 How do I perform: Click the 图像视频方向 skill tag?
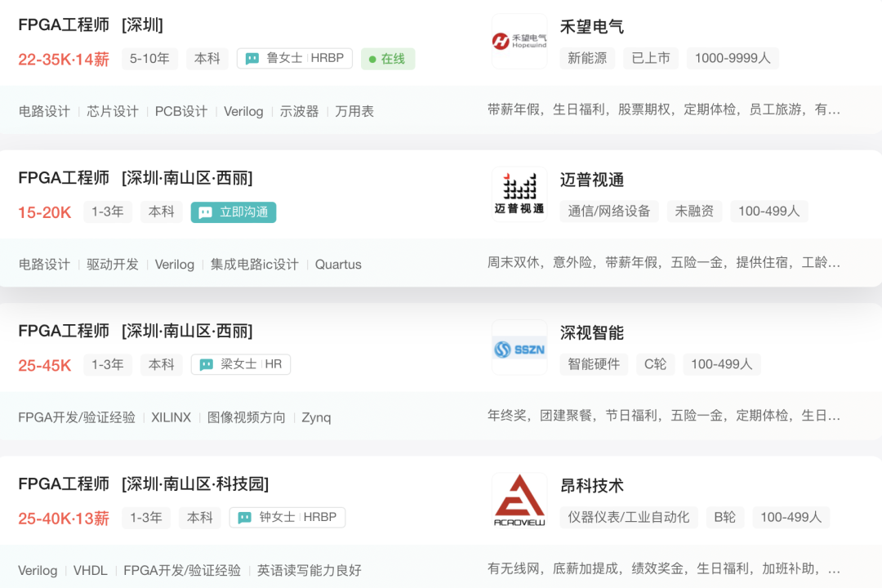click(247, 417)
